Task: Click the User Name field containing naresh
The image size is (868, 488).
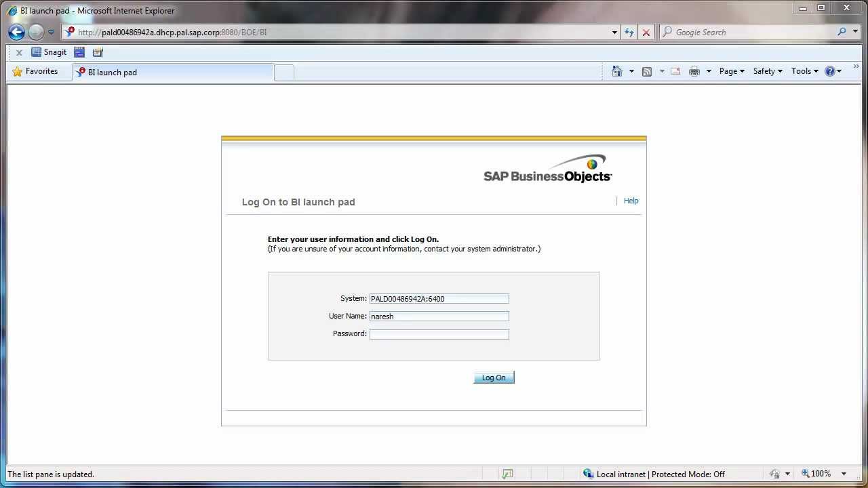Action: click(x=439, y=317)
